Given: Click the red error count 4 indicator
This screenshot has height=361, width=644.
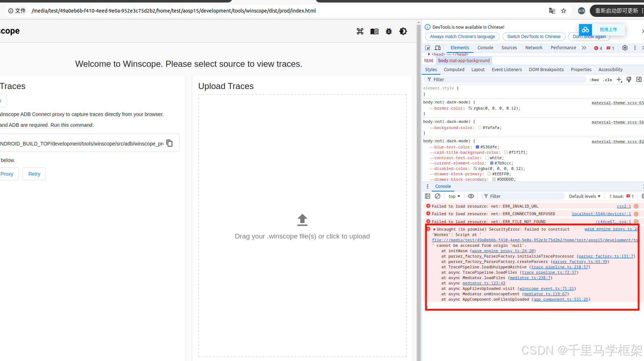Looking at the screenshot, I should [598, 48].
